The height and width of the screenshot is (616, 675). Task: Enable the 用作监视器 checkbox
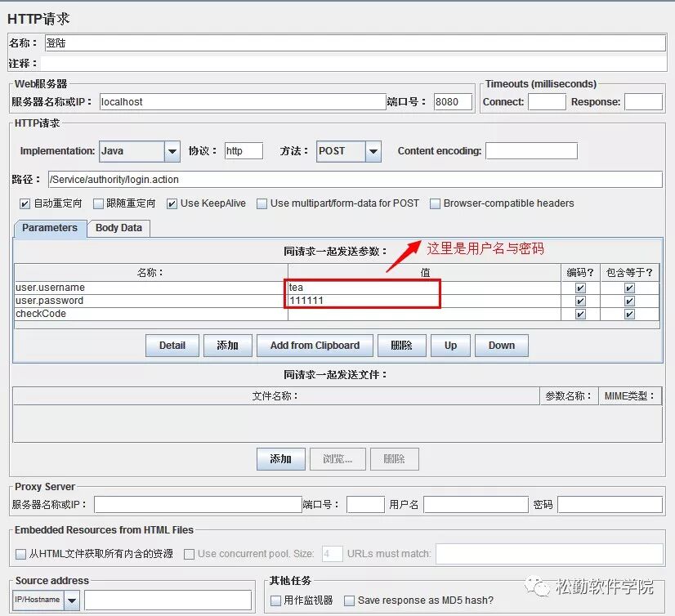coord(275,600)
